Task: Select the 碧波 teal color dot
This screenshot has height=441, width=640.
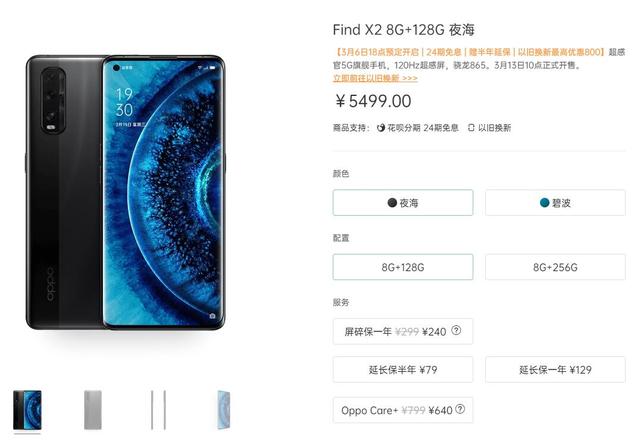Action: coord(544,203)
